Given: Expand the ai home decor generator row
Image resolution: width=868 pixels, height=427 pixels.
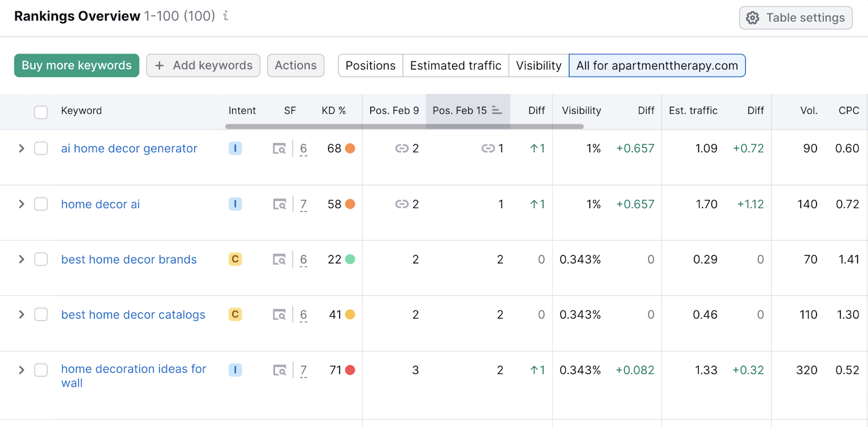Looking at the screenshot, I should (21, 148).
